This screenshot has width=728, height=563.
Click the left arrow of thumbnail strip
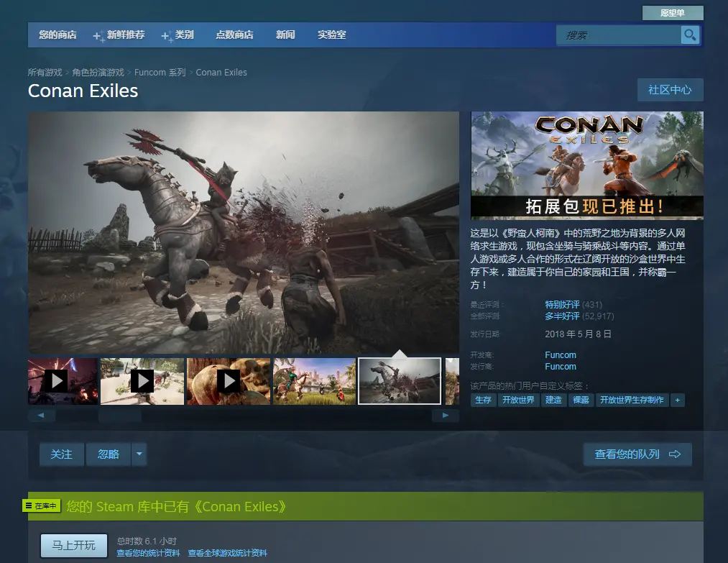(41, 416)
